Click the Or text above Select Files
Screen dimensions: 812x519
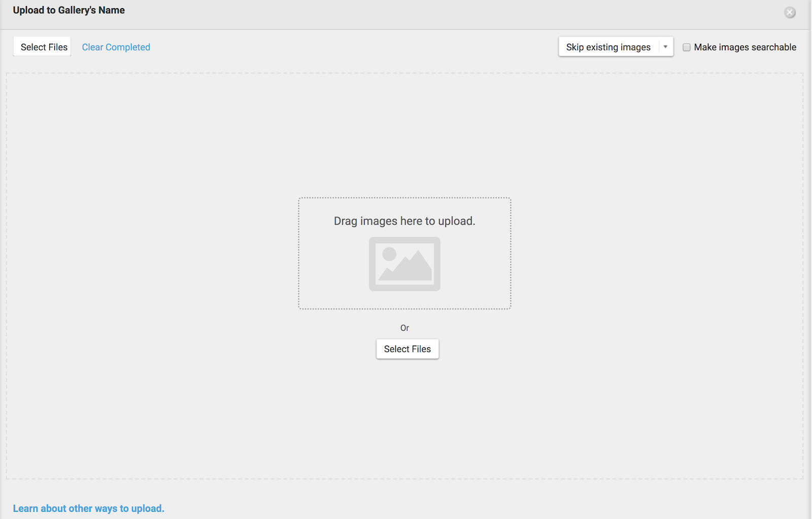[x=404, y=328]
